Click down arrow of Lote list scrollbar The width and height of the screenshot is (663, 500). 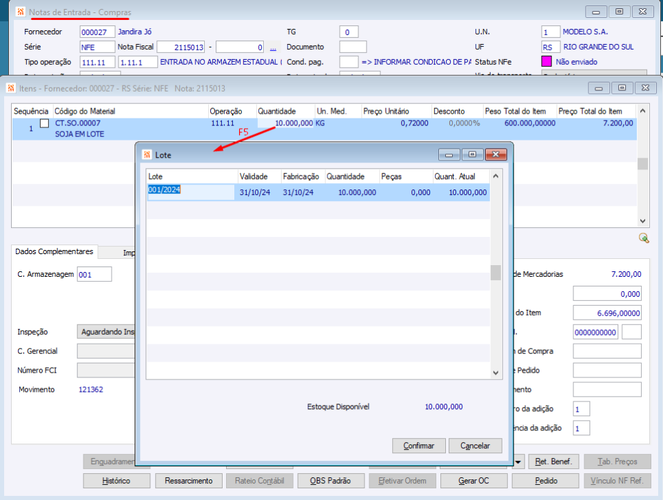point(496,373)
